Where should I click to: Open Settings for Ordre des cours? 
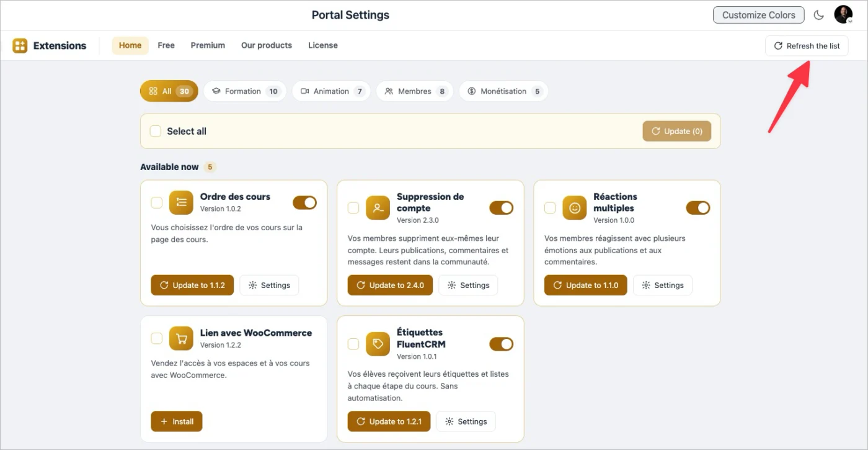point(269,286)
